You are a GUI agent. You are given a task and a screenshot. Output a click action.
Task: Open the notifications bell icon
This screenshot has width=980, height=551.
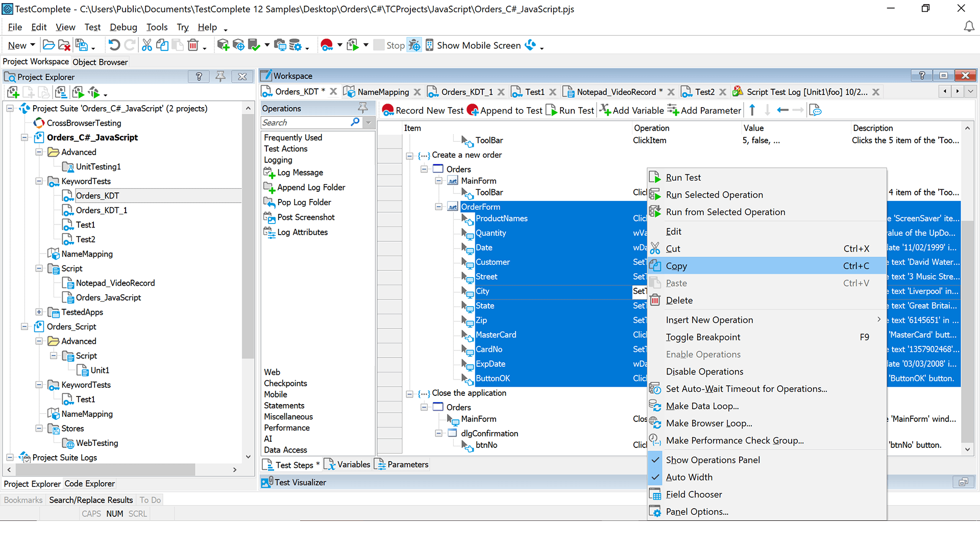tap(968, 27)
